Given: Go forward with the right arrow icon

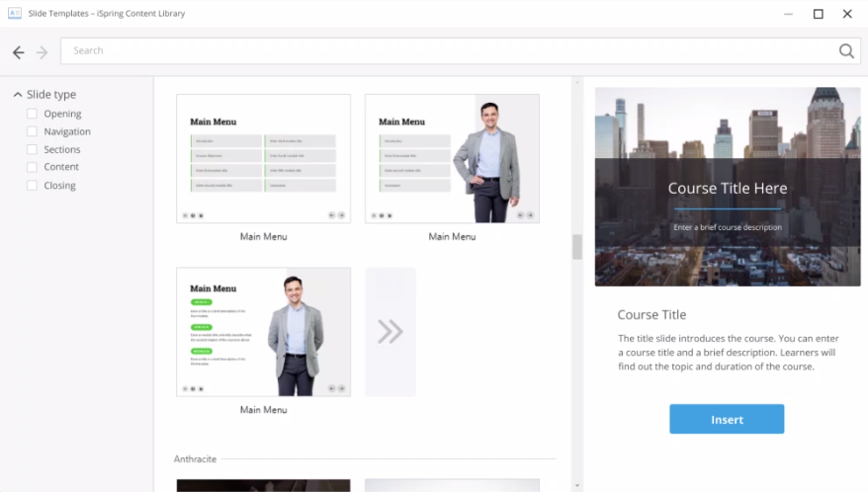Looking at the screenshot, I should click(x=42, y=52).
